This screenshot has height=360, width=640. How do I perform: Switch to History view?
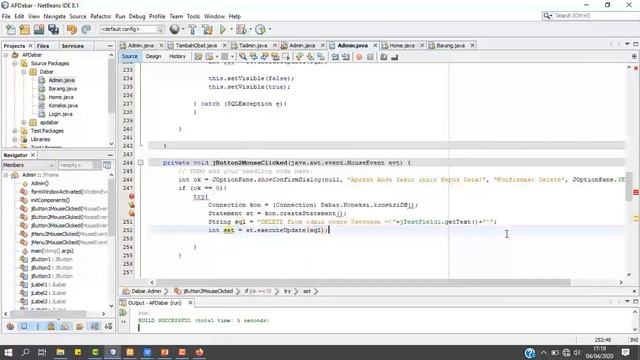177,57
